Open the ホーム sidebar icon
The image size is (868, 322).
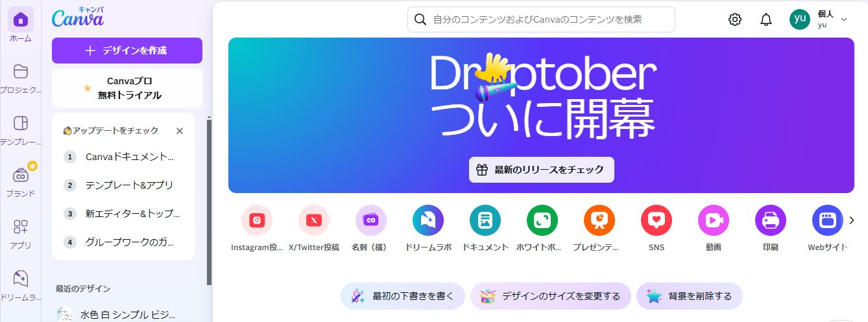coord(21,20)
